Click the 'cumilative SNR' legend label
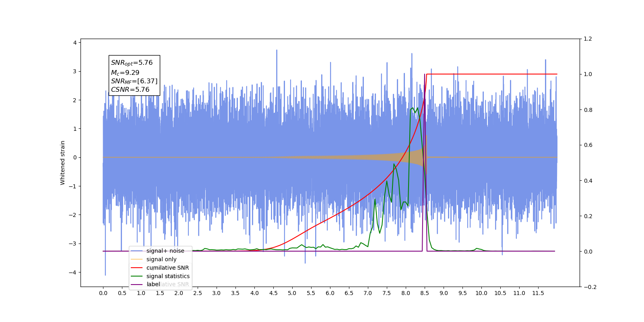The image size is (644, 322). (x=167, y=268)
